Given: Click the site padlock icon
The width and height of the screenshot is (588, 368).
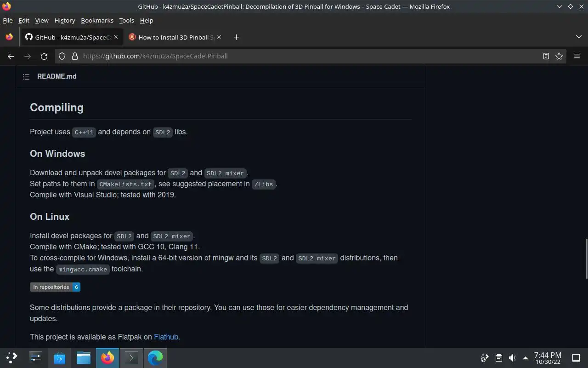Looking at the screenshot, I should pyautogui.click(x=75, y=56).
